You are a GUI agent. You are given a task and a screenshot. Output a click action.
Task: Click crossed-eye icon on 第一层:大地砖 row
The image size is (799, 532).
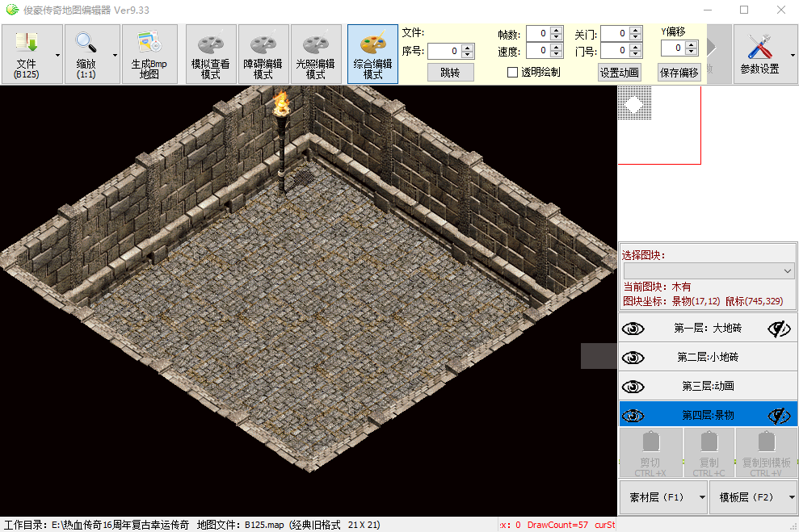[x=779, y=329]
